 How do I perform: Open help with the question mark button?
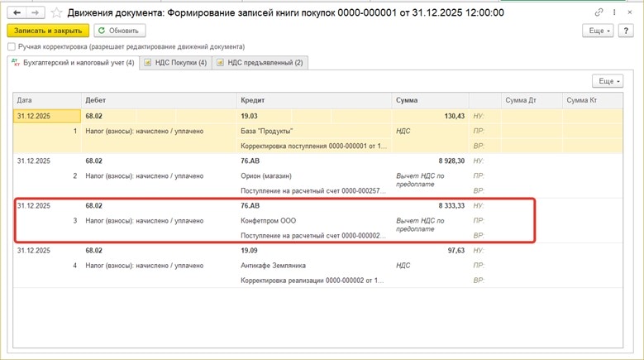pyautogui.click(x=626, y=31)
